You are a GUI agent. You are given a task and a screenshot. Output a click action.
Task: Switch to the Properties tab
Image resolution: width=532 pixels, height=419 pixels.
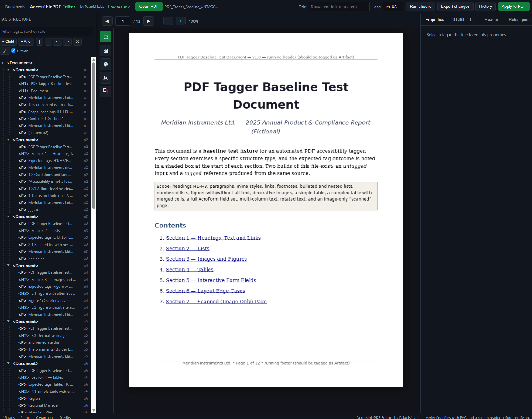[x=435, y=19]
